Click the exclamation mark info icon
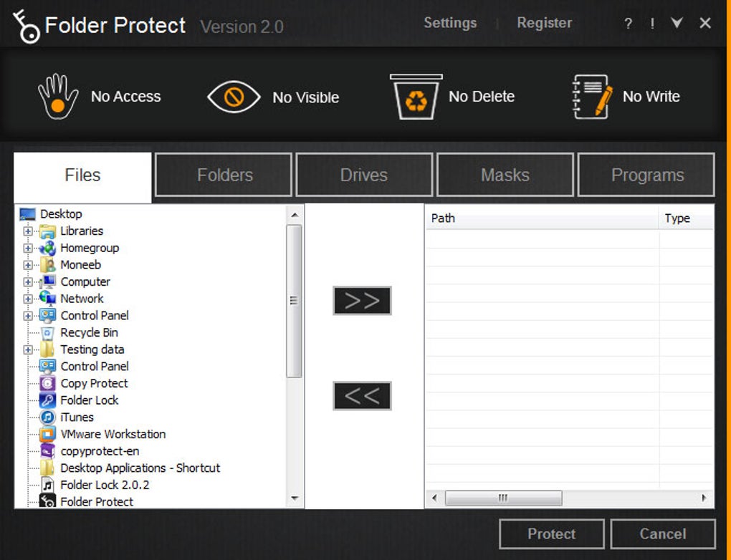Image resolution: width=731 pixels, height=560 pixels. [x=652, y=24]
